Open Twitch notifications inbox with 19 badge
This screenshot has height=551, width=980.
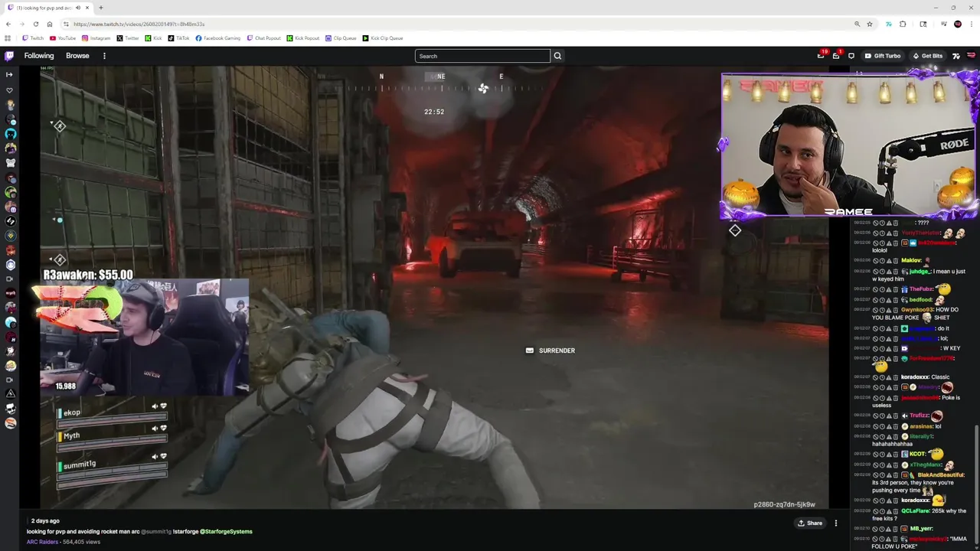pyautogui.click(x=822, y=55)
